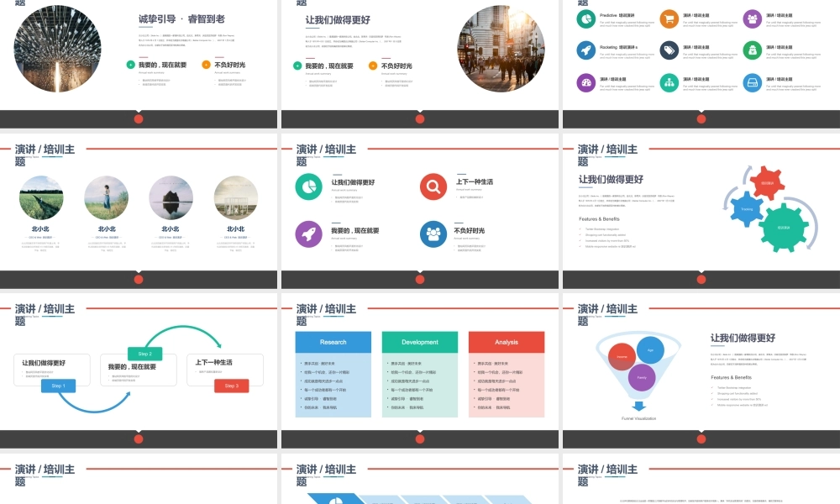Click red footer dot on Research columns slide
This screenshot has width=840, height=504.
pos(420,439)
